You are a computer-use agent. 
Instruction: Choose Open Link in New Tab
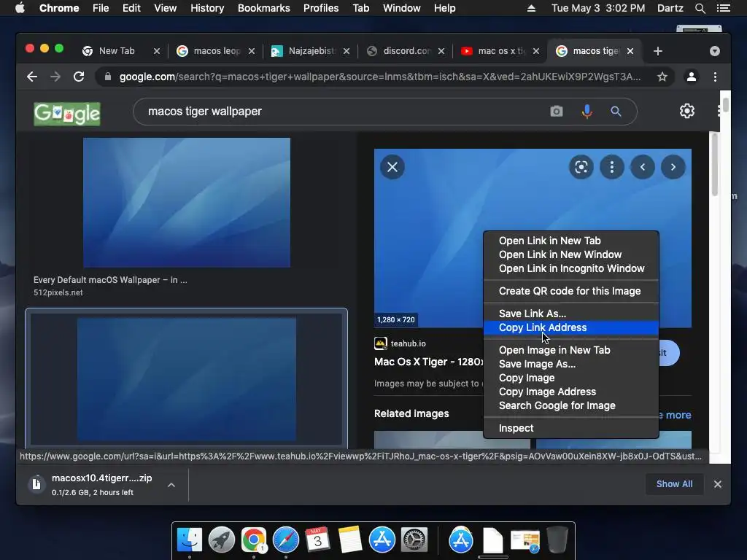570,241
